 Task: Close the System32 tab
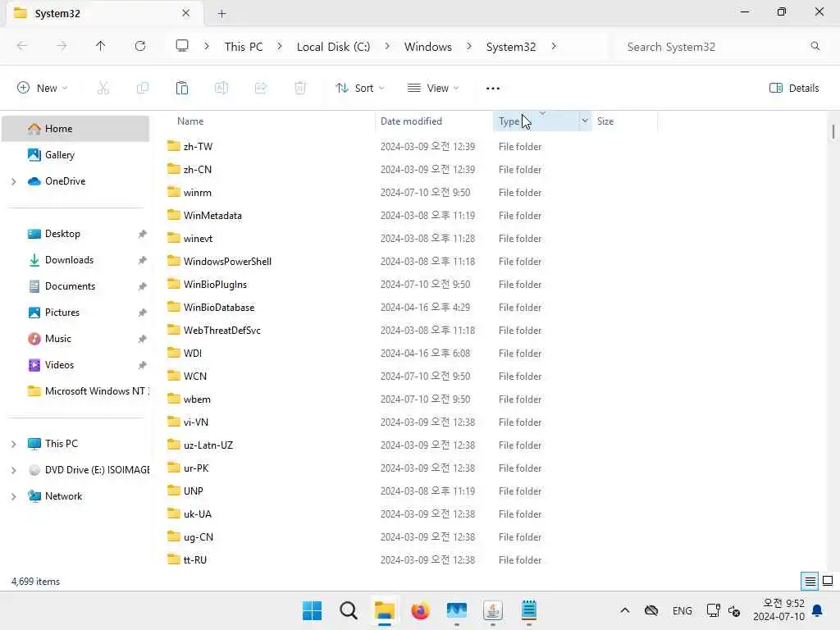(x=185, y=13)
